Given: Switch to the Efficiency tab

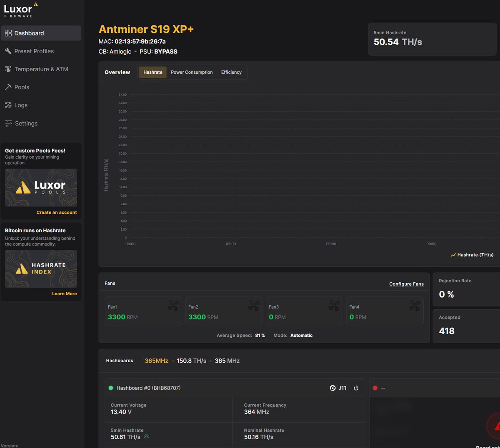Looking at the screenshot, I should pos(231,72).
